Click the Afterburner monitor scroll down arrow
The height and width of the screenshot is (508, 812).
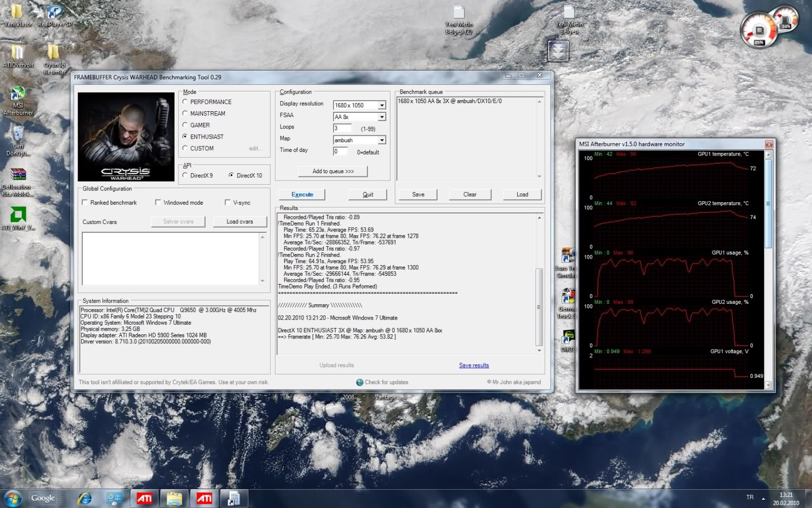tap(768, 385)
